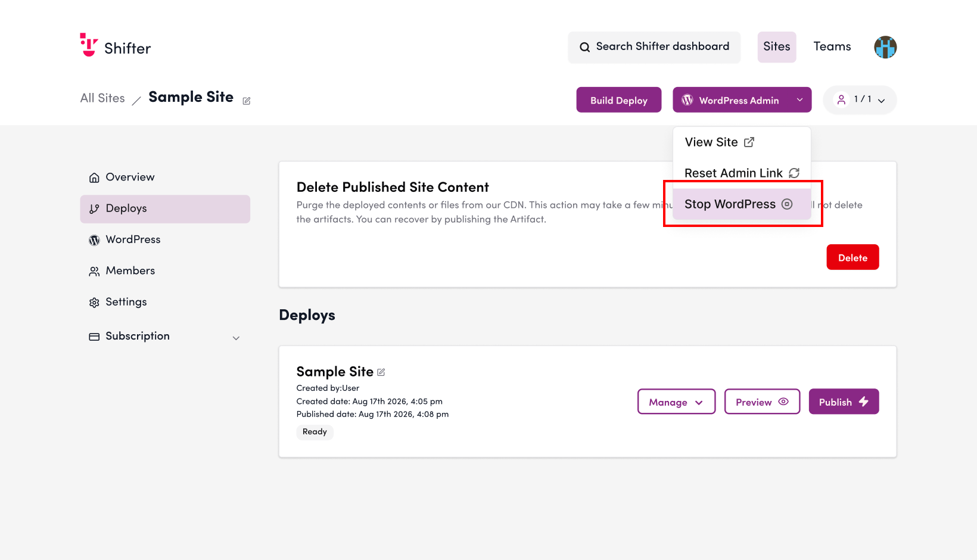The image size is (977, 560).
Task: Click the external link icon by View Site
Action: [x=749, y=142]
